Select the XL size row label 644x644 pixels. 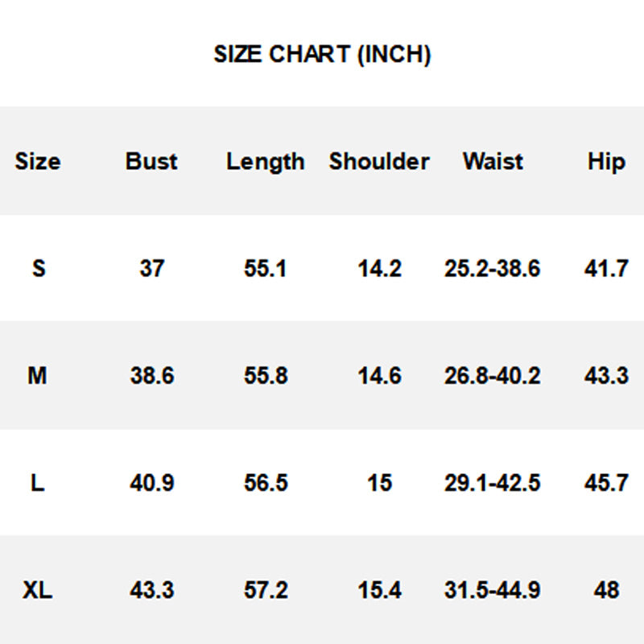(37, 590)
